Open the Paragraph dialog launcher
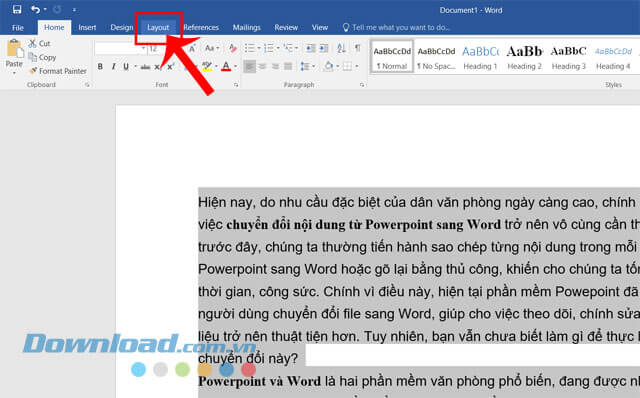 (x=362, y=85)
